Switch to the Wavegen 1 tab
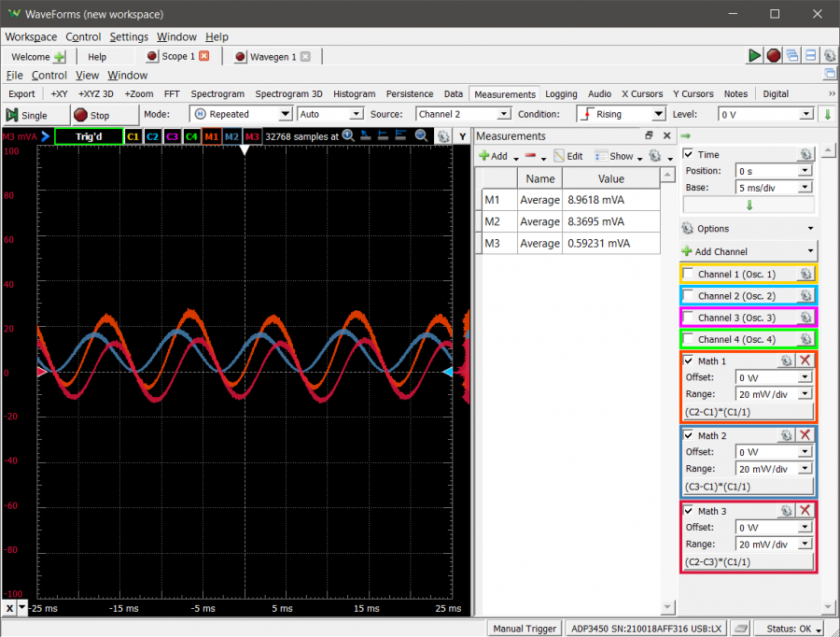Image resolution: width=840 pixels, height=637 pixels. pos(273,57)
